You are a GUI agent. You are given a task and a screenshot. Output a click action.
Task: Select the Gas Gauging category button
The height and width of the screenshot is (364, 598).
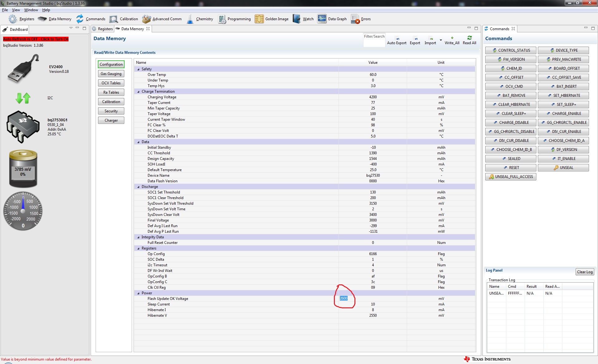(111, 74)
